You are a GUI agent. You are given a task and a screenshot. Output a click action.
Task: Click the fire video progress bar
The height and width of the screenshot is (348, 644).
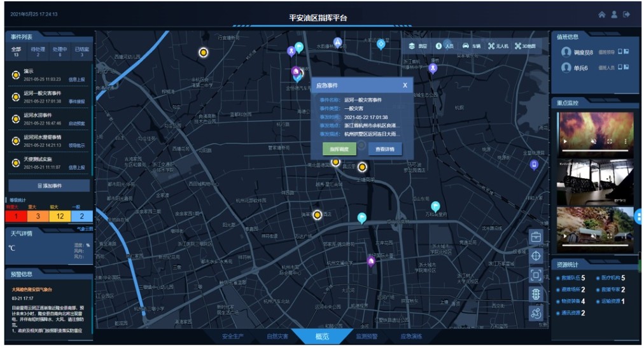595,151
